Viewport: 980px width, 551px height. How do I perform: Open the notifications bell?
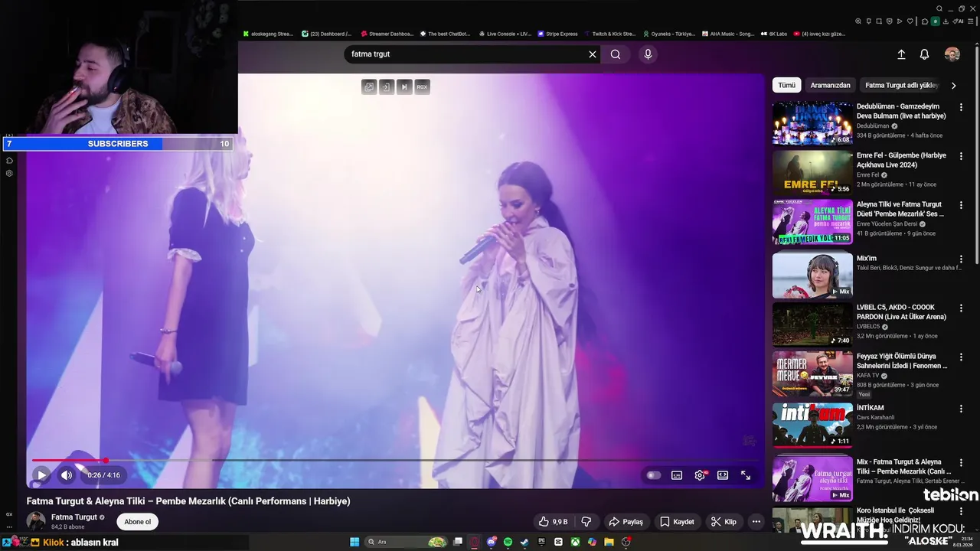tap(924, 54)
